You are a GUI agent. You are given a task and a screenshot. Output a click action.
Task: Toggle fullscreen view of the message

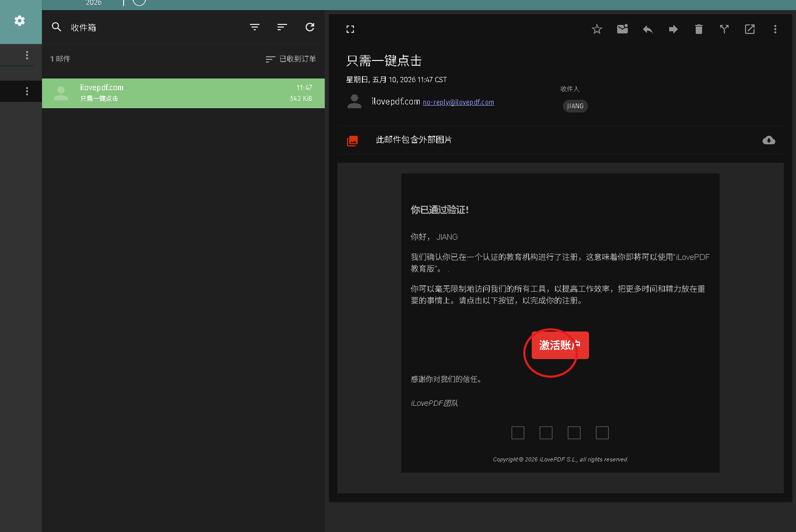(x=350, y=29)
